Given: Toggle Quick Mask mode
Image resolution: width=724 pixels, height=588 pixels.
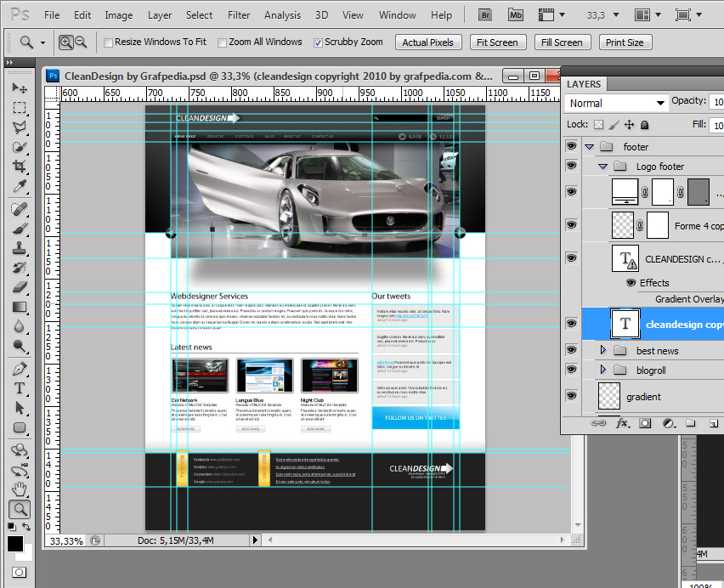Looking at the screenshot, I should pyautogui.click(x=19, y=573).
